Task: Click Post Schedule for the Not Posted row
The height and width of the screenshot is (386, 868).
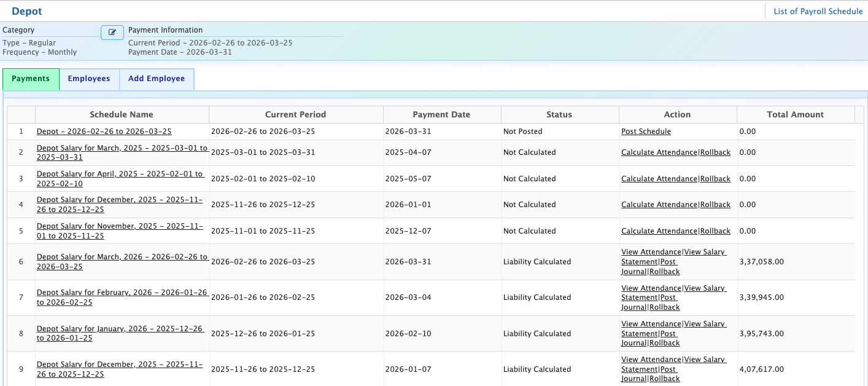Action: pos(646,132)
